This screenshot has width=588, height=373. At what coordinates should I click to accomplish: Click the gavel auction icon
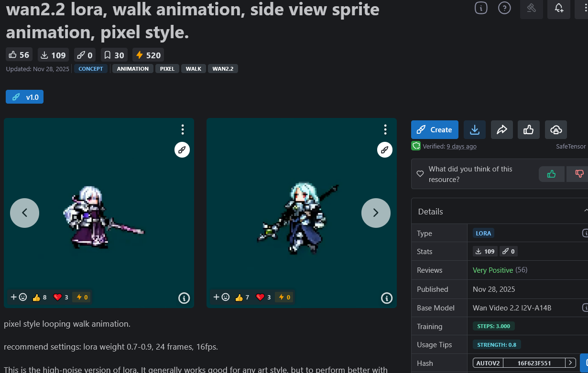tap(531, 8)
